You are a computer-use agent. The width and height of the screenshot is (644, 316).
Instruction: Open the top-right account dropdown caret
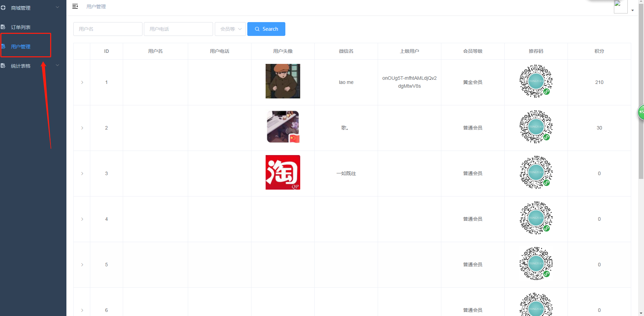tap(633, 10)
